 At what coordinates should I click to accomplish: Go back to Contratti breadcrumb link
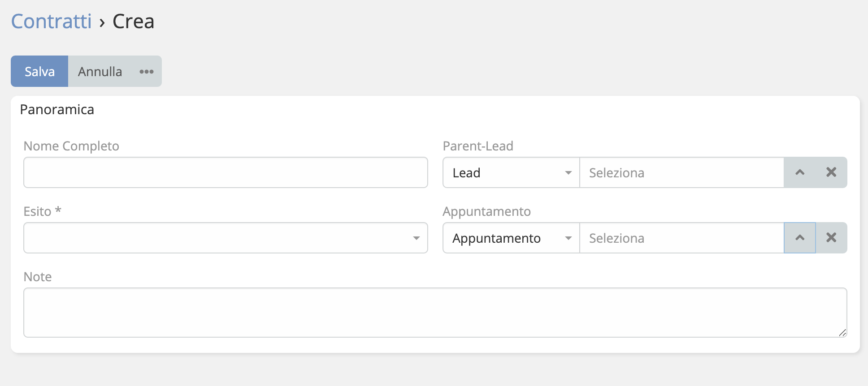51,21
